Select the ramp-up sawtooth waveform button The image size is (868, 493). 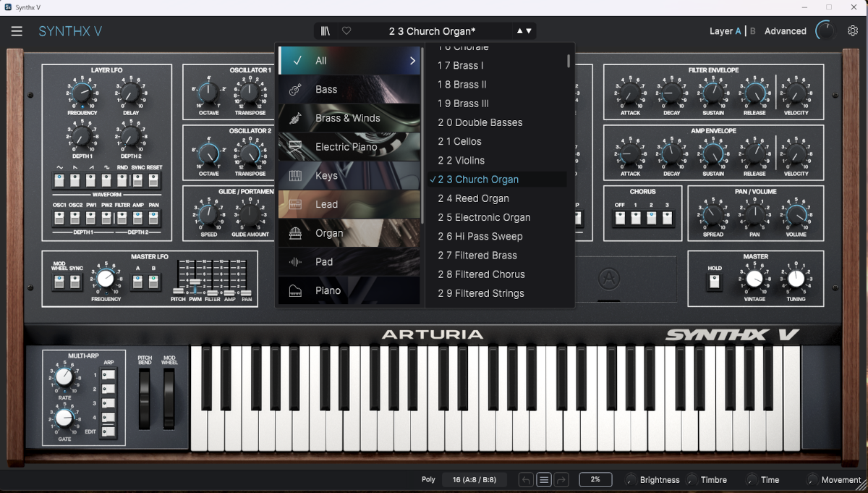(91, 180)
